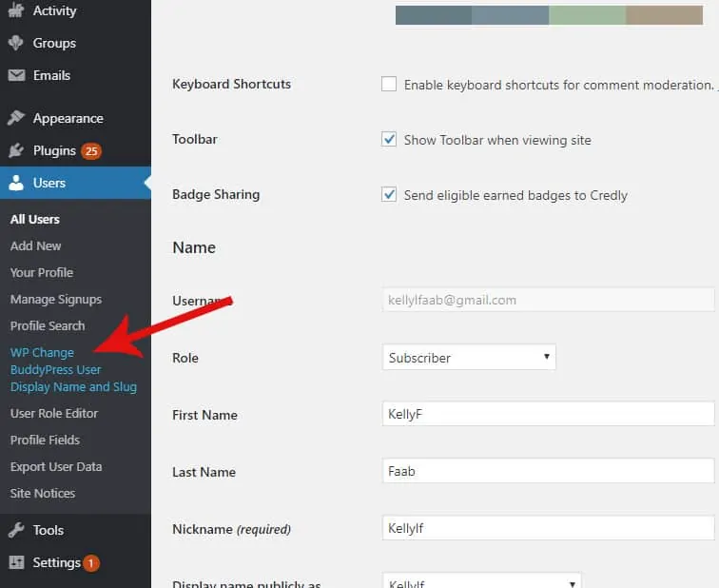The width and height of the screenshot is (719, 588).
Task: Click the Users person icon
Action: coord(16,183)
